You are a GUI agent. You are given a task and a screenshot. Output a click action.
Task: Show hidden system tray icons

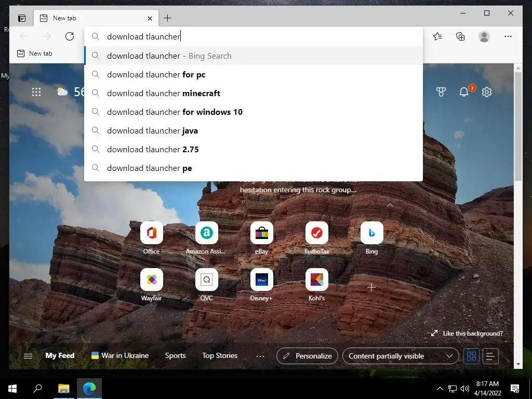[440, 389]
